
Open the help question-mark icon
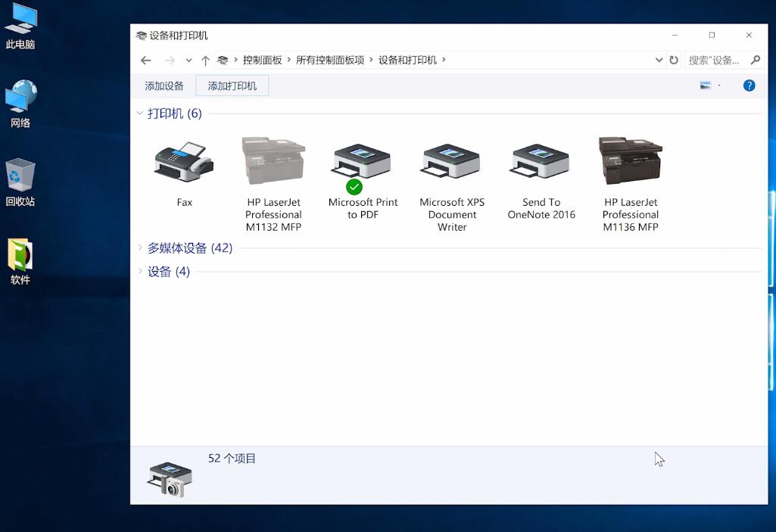[748, 85]
